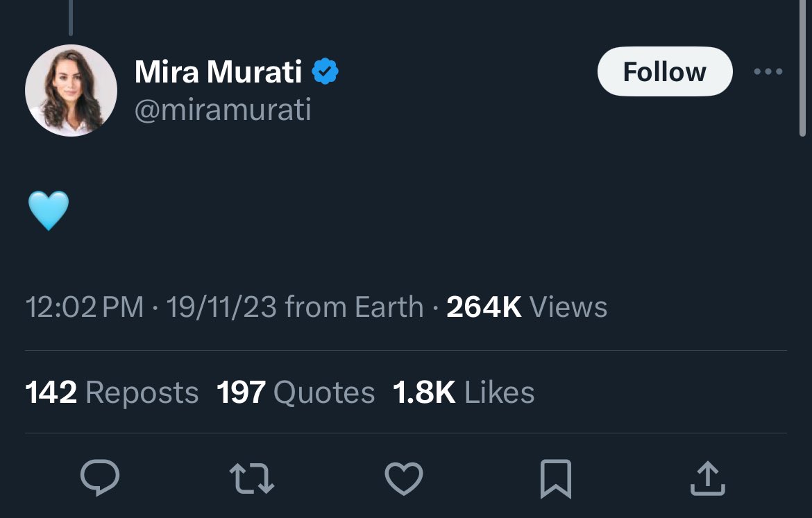View the 197 Quotes list
The image size is (812, 518).
pyautogui.click(x=296, y=392)
